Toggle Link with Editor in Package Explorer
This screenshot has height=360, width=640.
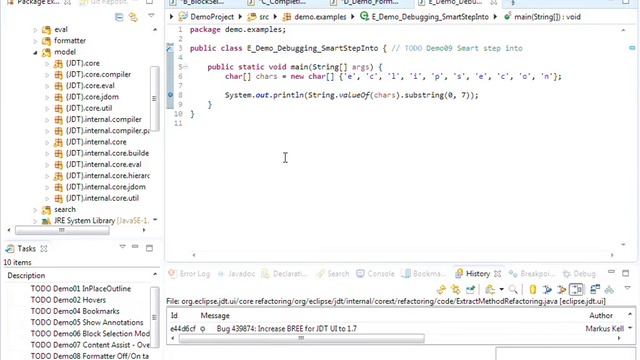(133, 17)
